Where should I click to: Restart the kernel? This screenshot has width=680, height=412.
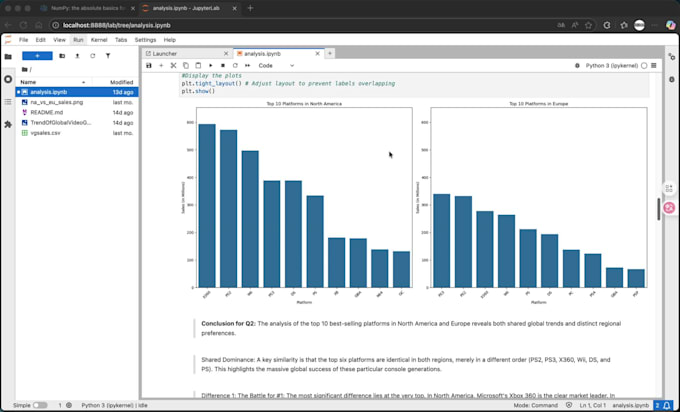coord(235,65)
